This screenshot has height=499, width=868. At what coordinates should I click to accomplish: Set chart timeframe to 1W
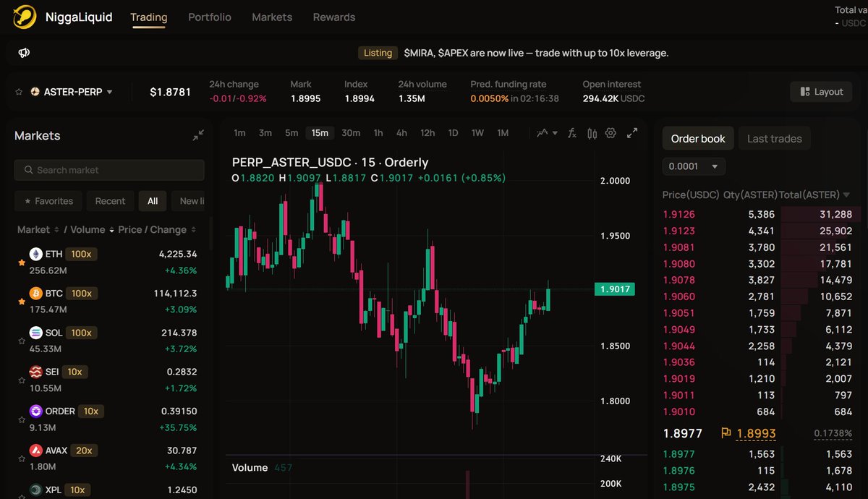tap(477, 133)
